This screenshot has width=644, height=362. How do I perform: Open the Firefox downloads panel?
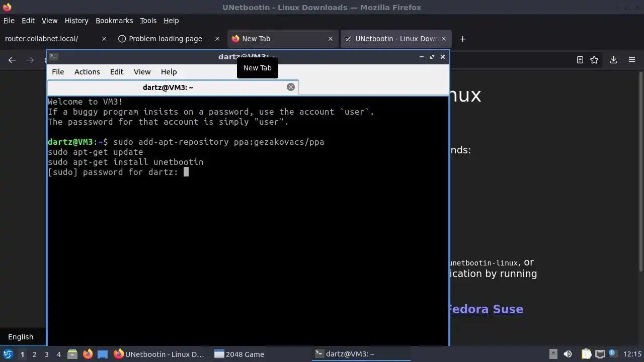click(613, 60)
